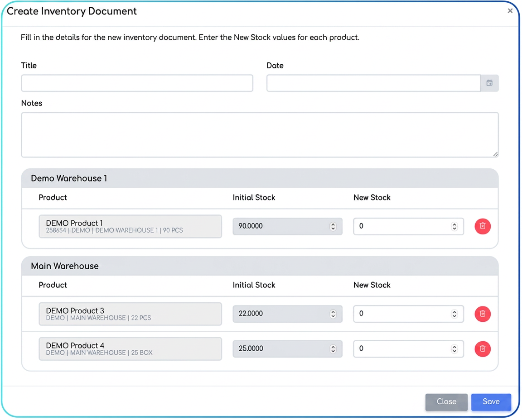The image size is (522, 420).
Task: Click the Date input field
Action: pos(373,83)
